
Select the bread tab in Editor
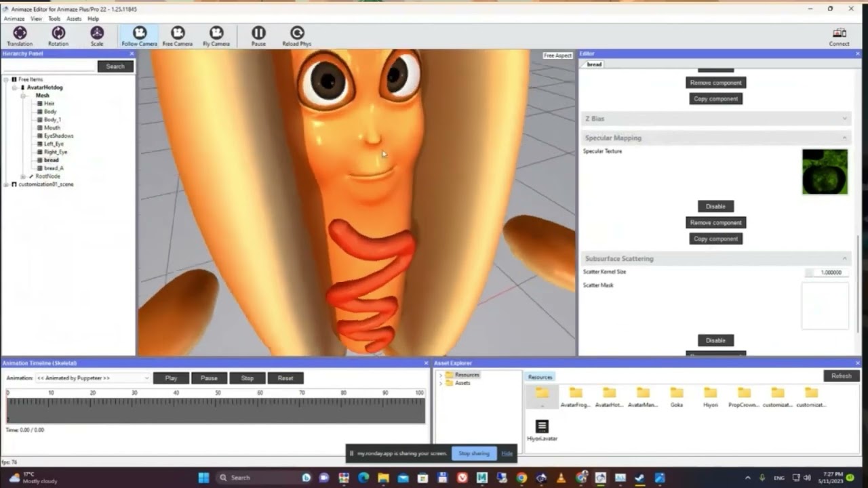tap(594, 64)
